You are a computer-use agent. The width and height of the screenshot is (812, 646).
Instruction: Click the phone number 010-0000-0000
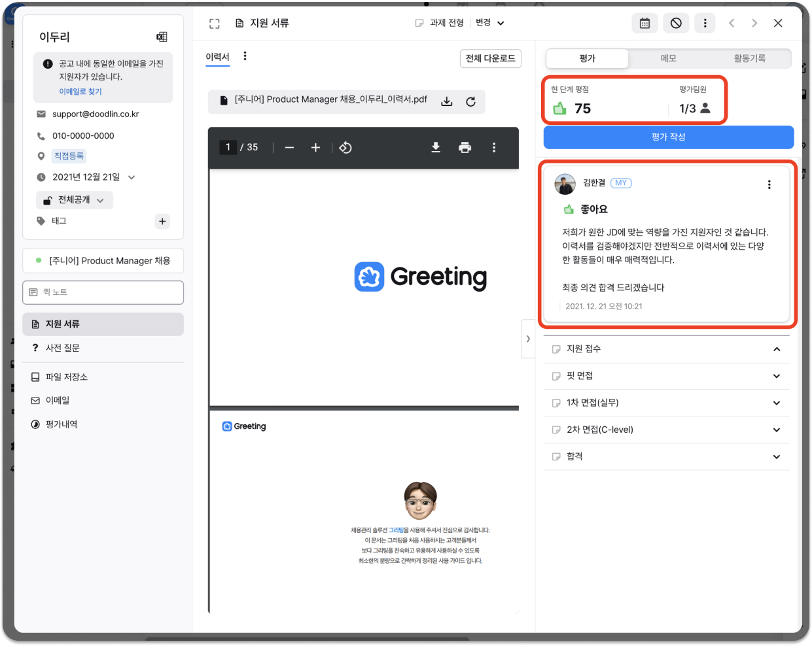pyautogui.click(x=83, y=136)
